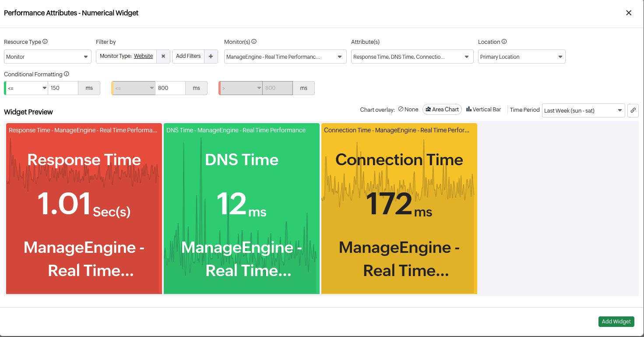Viewport: 644px width, 337px height.
Task: Close the Numerical Widget dialog
Action: click(x=629, y=13)
